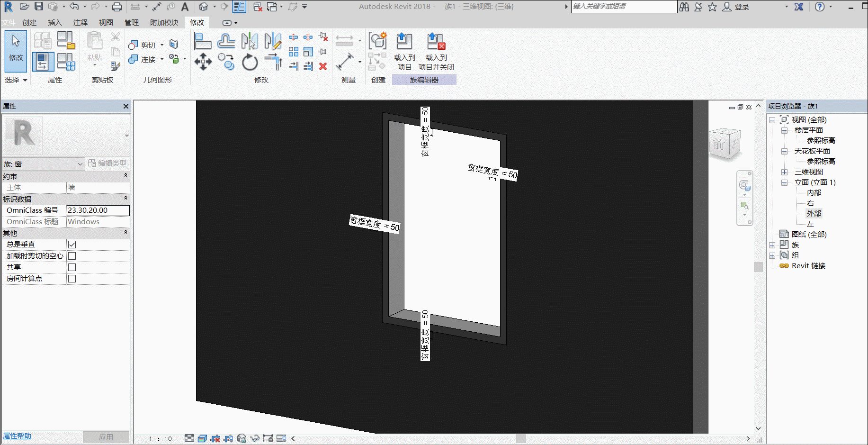
Task: Expand the 三维视图 tree node
Action: click(784, 172)
